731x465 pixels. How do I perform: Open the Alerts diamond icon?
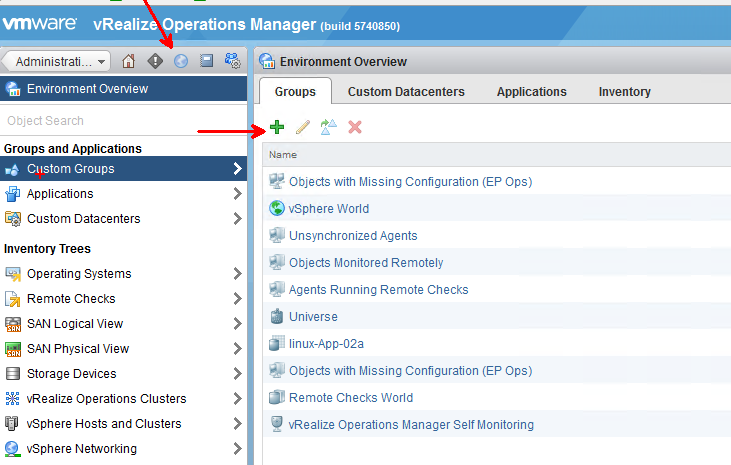pos(155,61)
